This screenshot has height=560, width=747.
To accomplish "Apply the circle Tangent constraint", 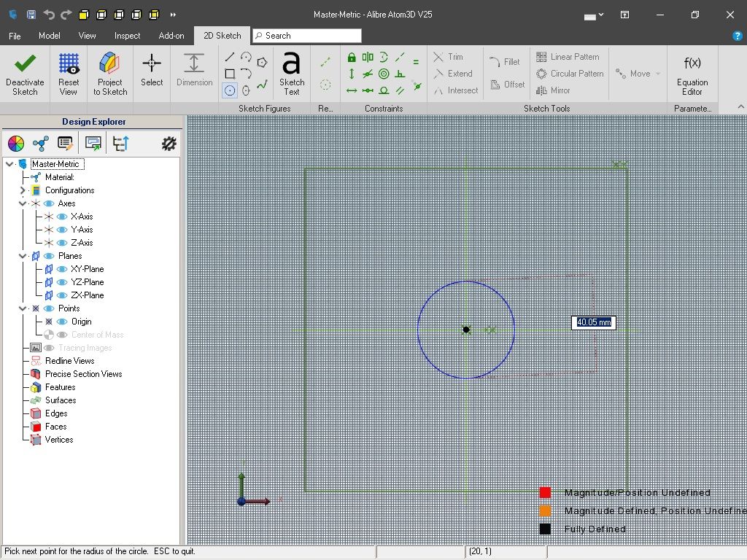I will (x=384, y=90).
